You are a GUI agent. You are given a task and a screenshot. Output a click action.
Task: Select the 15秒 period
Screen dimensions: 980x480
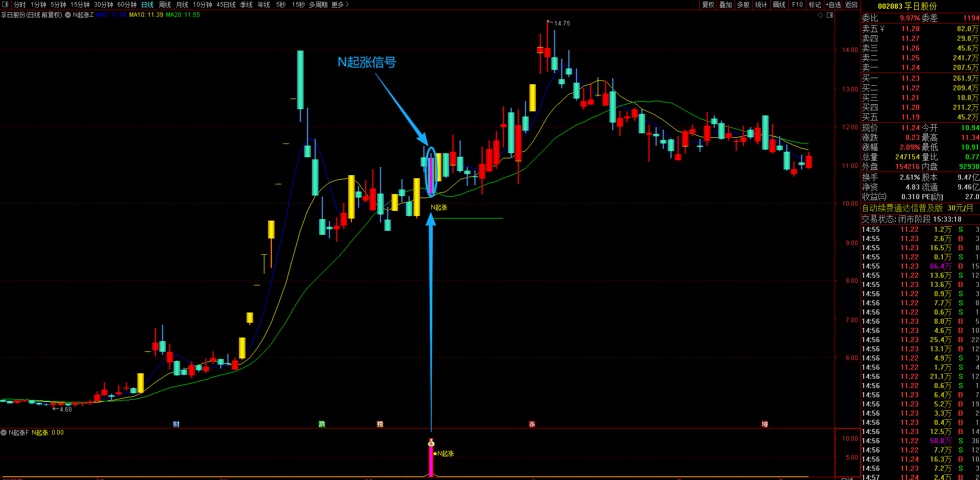point(299,5)
